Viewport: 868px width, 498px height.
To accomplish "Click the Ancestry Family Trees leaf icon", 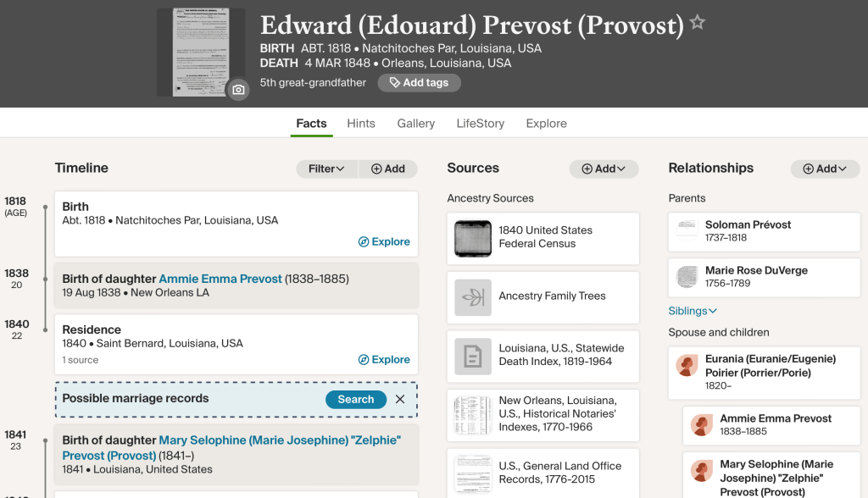I will (472, 297).
